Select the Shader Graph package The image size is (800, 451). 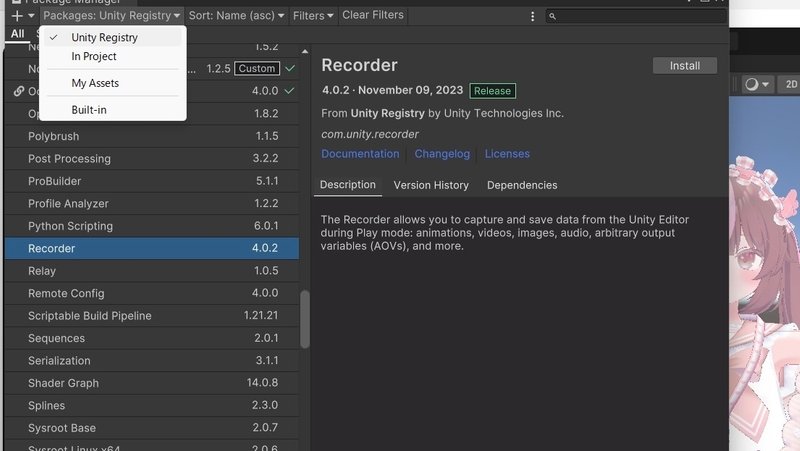tap(152, 383)
